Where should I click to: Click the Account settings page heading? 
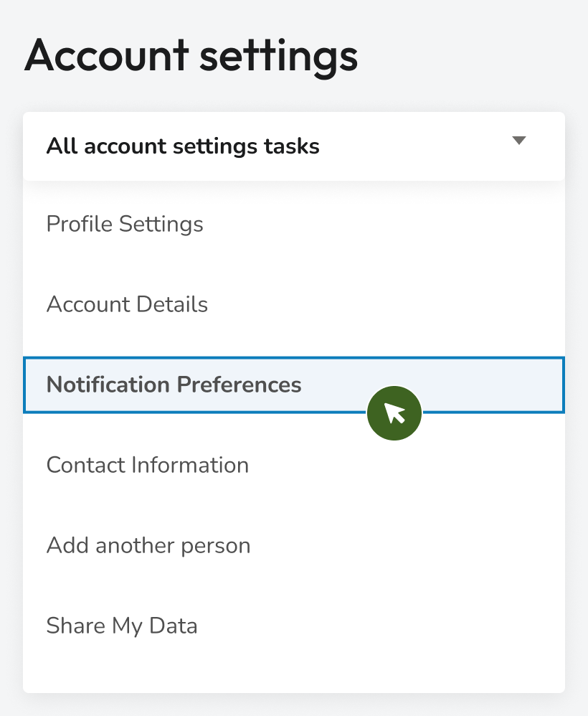191,56
